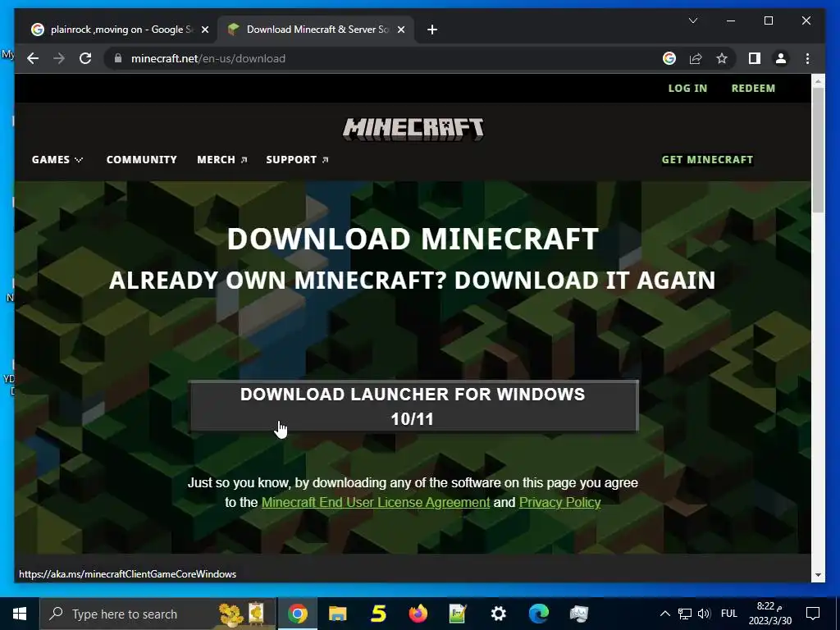This screenshot has height=630, width=840.
Task: Click the FUL language indicator
Action: (729, 614)
